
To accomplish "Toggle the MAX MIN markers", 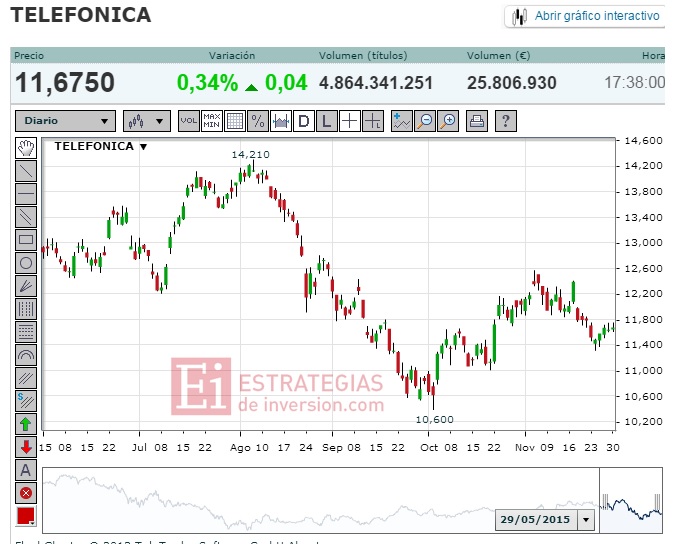I will pyautogui.click(x=212, y=121).
